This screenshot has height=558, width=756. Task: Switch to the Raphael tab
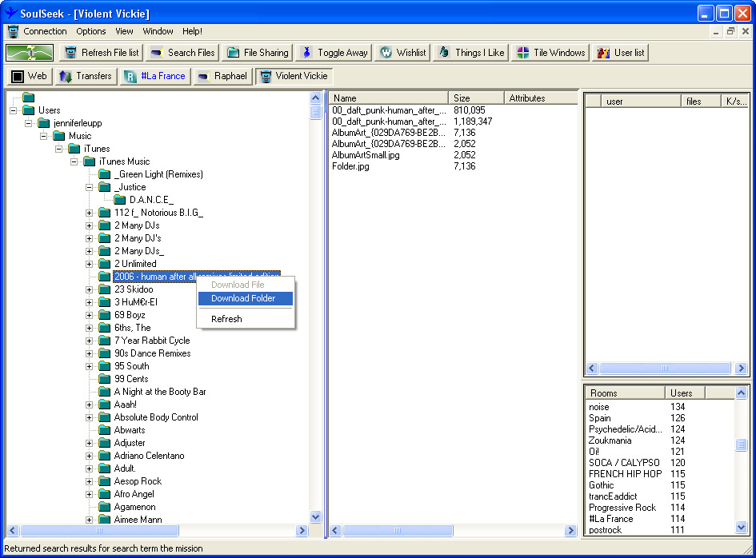pos(222,76)
